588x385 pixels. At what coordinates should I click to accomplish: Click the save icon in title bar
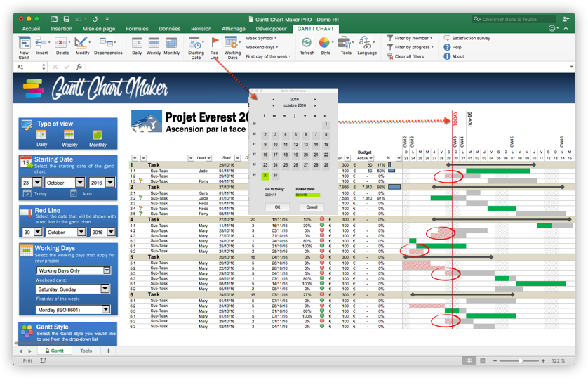click(67, 19)
